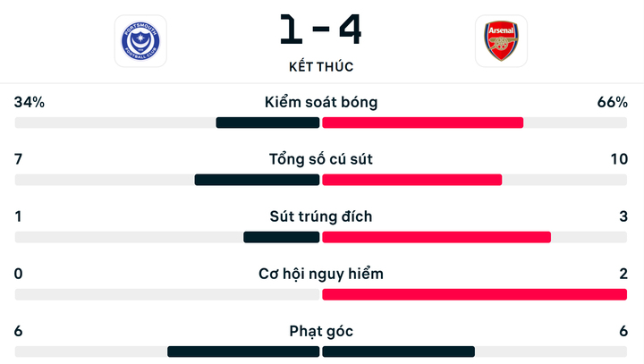Click Arsenal's total shots value 10
Viewport: 644px width, 364px height.
619,159
